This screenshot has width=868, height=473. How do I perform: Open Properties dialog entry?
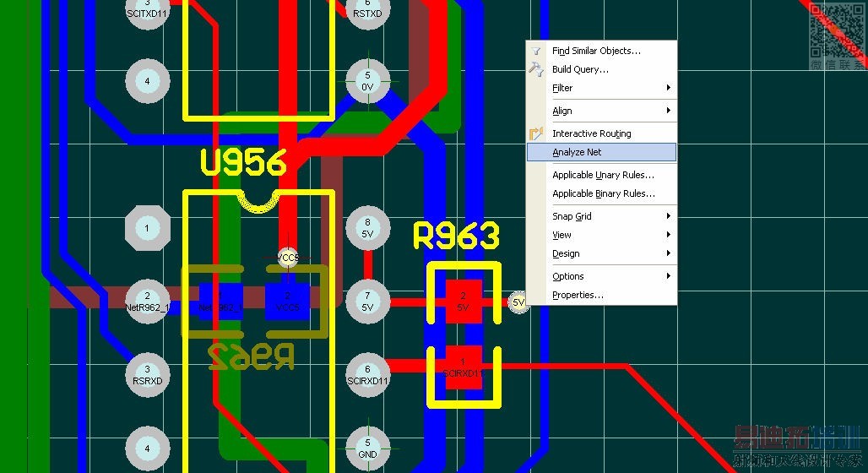(601, 296)
